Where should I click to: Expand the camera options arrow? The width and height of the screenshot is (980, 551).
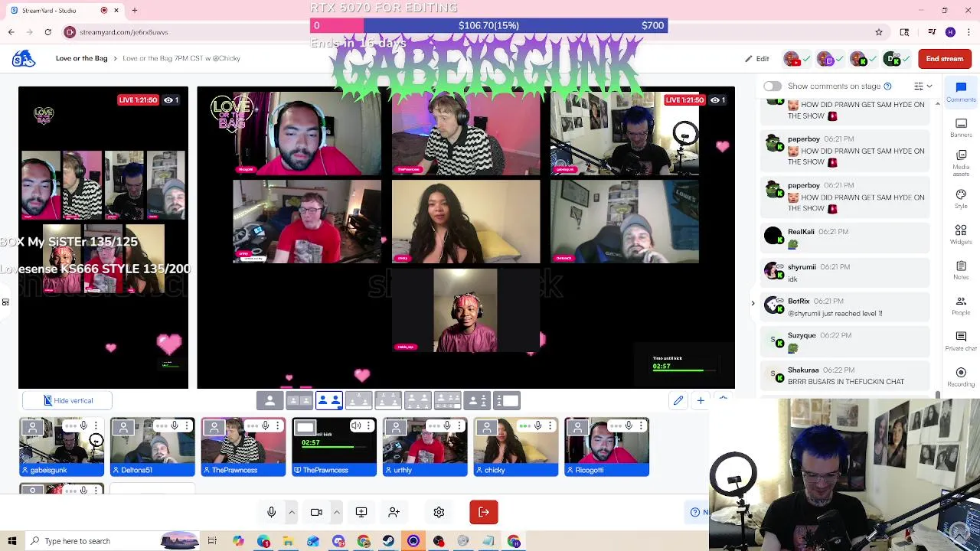336,512
